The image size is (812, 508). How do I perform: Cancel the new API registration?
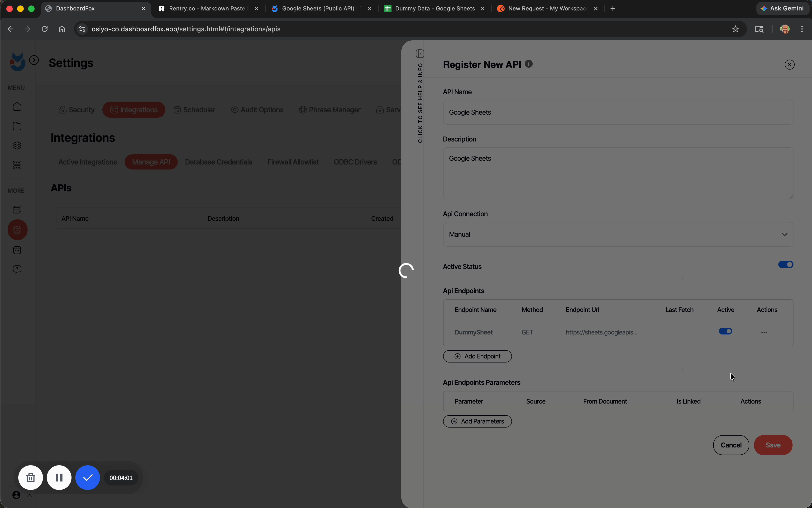point(731,445)
